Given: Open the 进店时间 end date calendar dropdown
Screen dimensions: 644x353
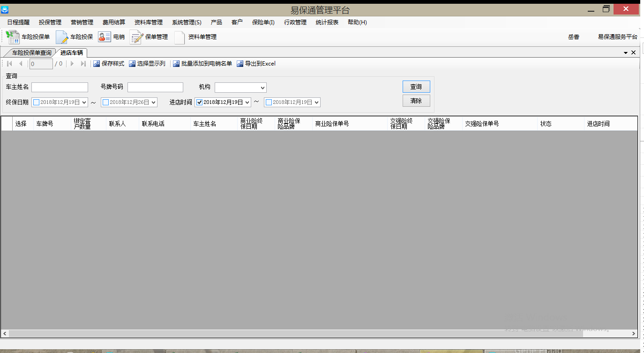Looking at the screenshot, I should click(317, 102).
